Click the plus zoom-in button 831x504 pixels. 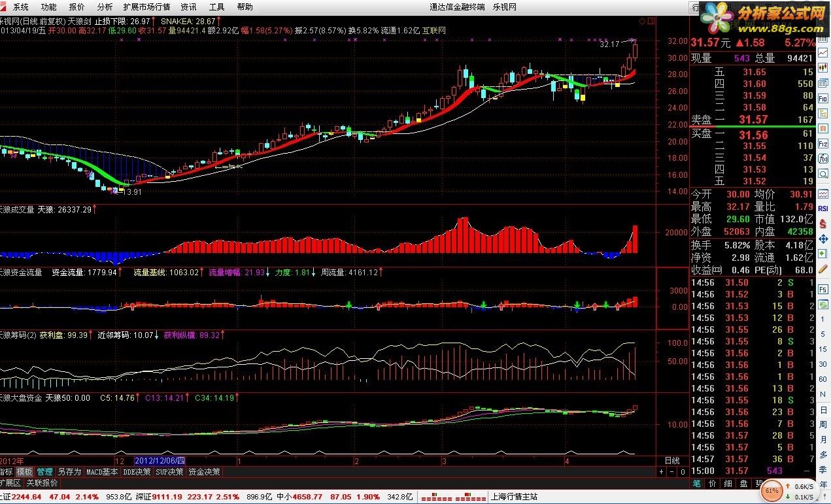point(661,472)
